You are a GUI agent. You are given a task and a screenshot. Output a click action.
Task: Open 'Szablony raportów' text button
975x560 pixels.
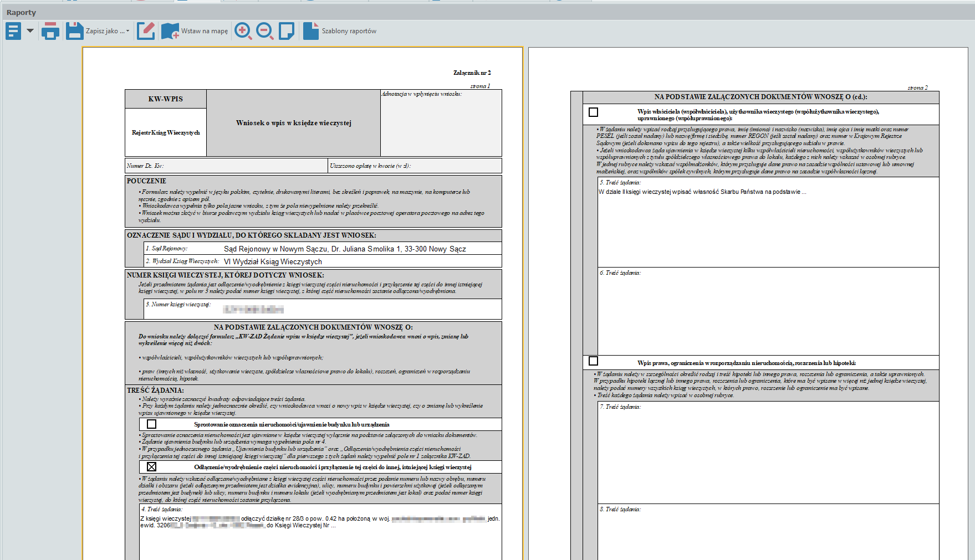[349, 31]
